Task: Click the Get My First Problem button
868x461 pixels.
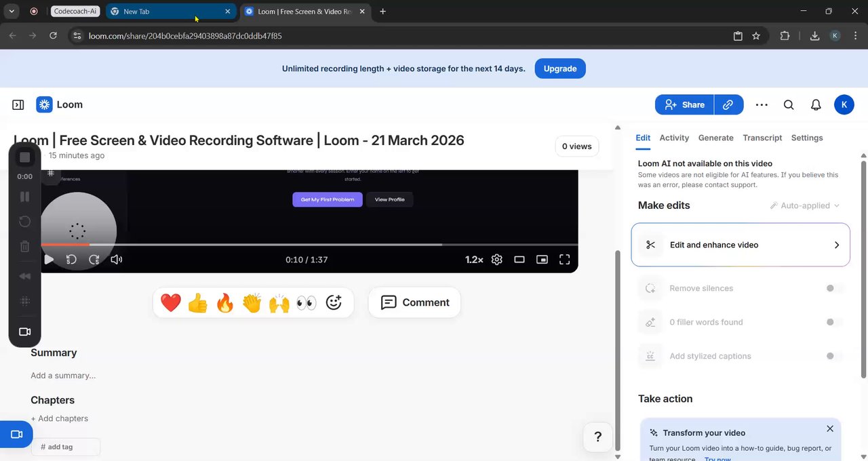Action: click(328, 199)
